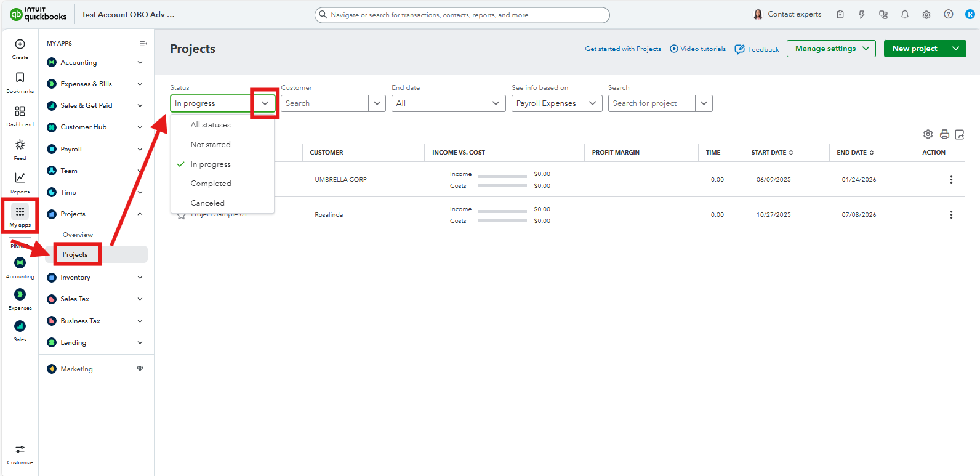Open table settings gear above Action column
Viewport: 980px width, 476px height.
(928, 134)
